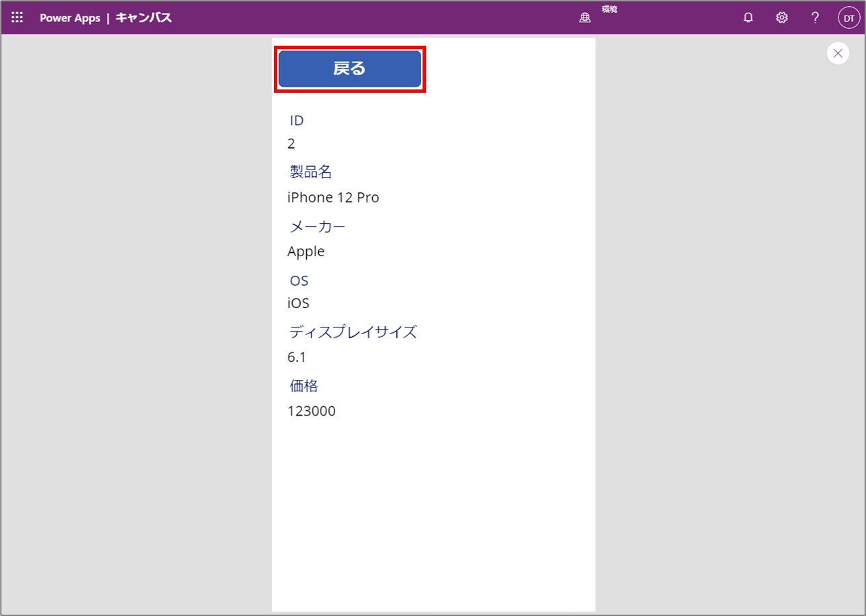
Task: Select the Apple maker value
Action: tap(306, 252)
